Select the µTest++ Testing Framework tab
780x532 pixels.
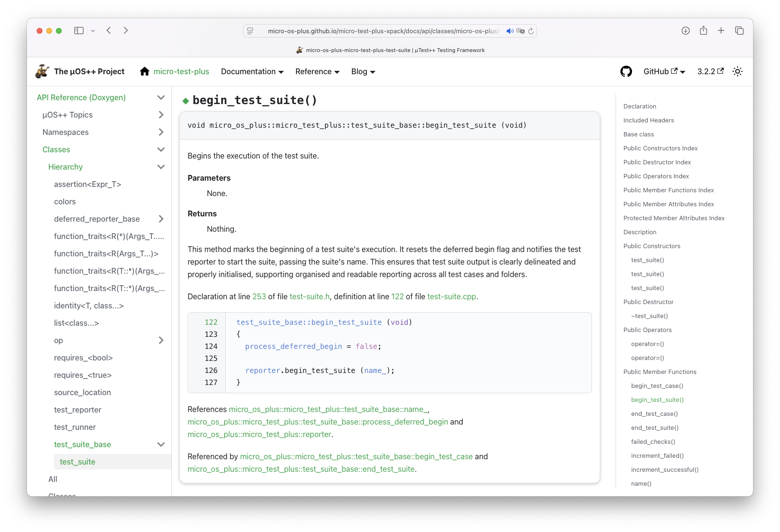point(390,50)
